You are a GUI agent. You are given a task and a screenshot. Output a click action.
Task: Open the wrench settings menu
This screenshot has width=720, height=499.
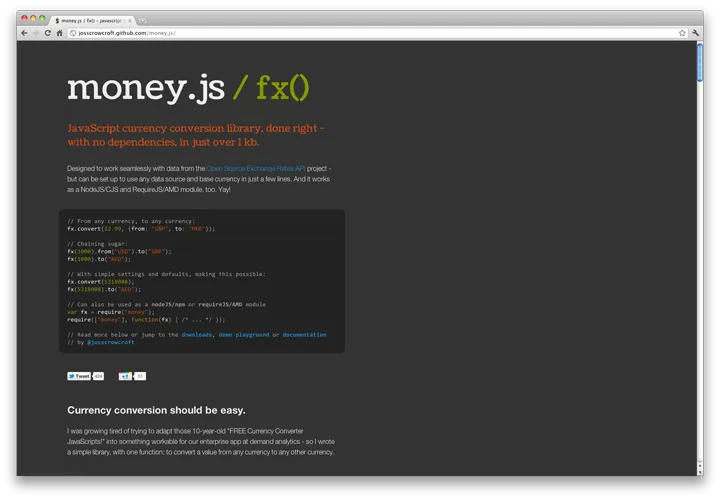point(695,33)
